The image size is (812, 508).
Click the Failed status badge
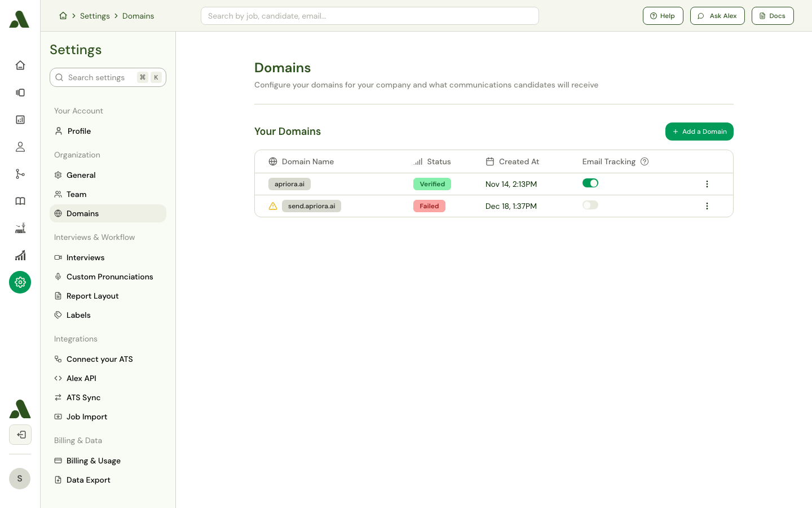tap(429, 206)
